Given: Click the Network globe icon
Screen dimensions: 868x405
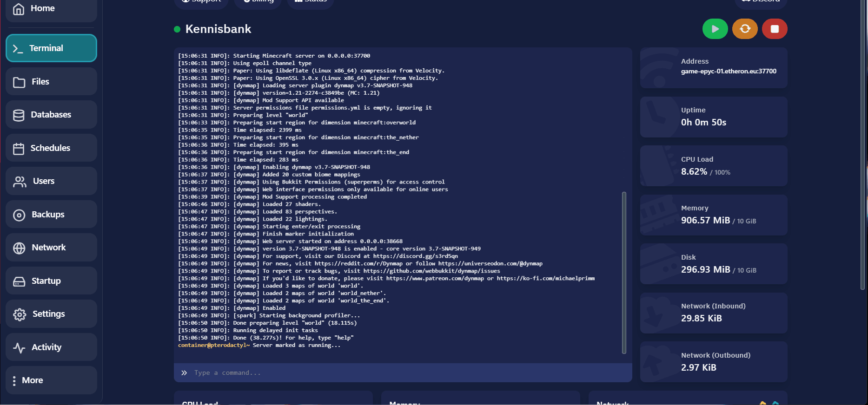Looking at the screenshot, I should [19, 248].
